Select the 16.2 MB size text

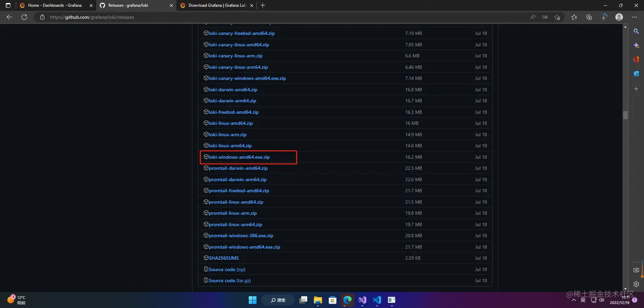click(x=414, y=157)
